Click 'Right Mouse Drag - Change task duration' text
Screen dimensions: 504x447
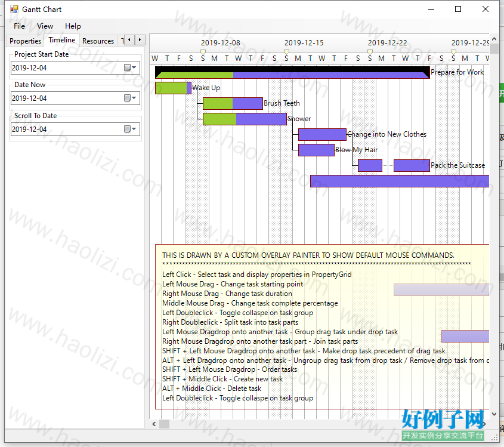click(227, 294)
